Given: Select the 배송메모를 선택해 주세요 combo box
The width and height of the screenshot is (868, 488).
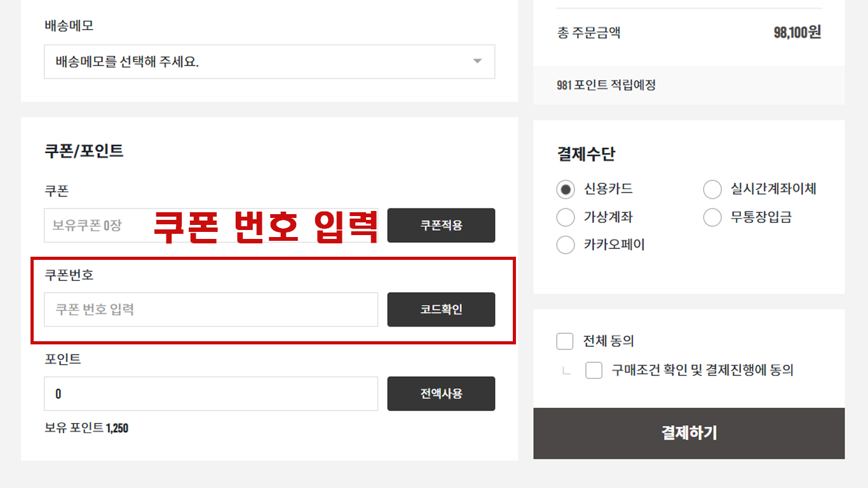Looking at the screenshot, I should coord(269,62).
